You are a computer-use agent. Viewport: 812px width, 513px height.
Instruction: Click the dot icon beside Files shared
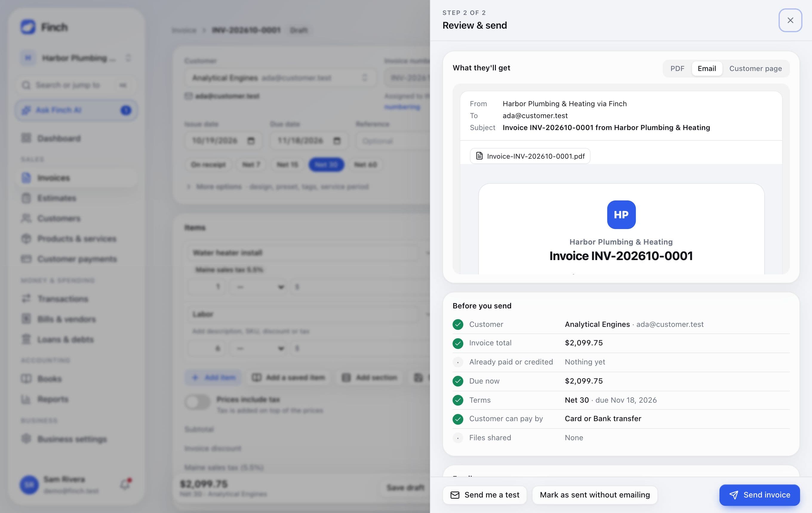[458, 438]
